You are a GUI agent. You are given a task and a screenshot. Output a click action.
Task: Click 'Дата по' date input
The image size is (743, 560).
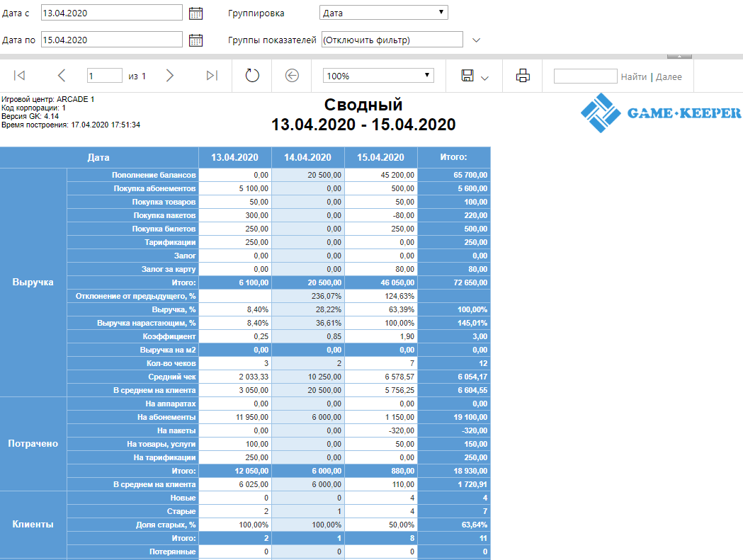click(112, 40)
